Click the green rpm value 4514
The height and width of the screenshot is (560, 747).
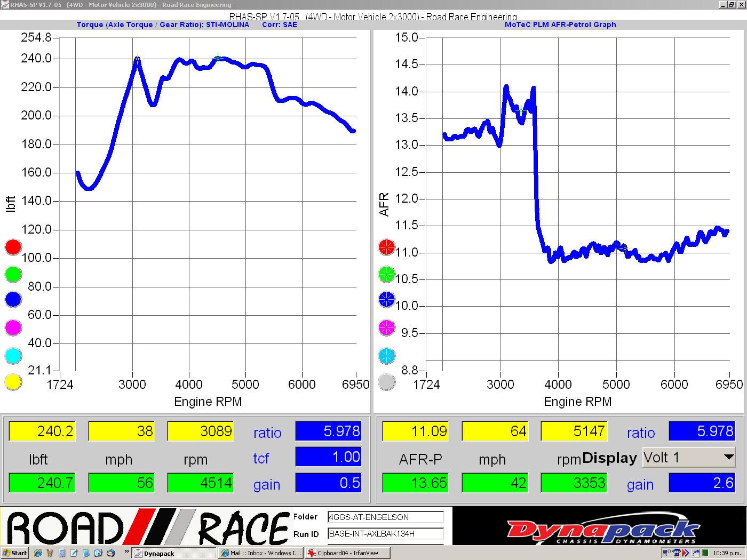click(x=201, y=483)
